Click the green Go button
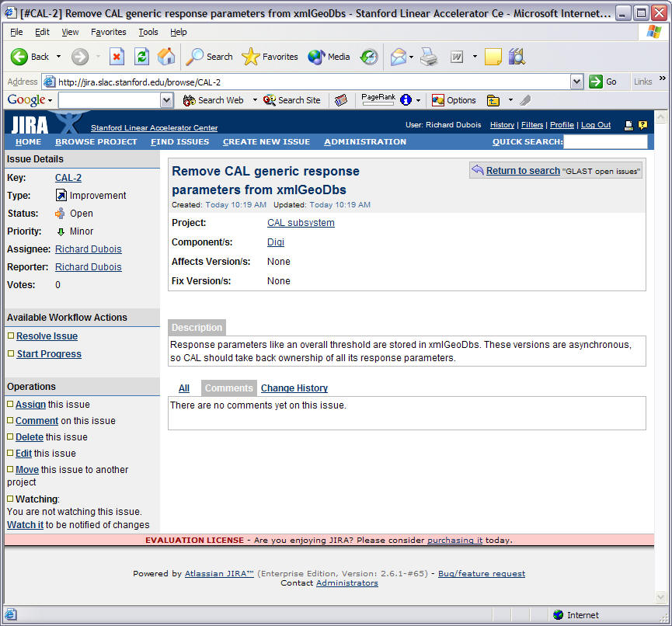Screen dimensions: 672x626 603,82
